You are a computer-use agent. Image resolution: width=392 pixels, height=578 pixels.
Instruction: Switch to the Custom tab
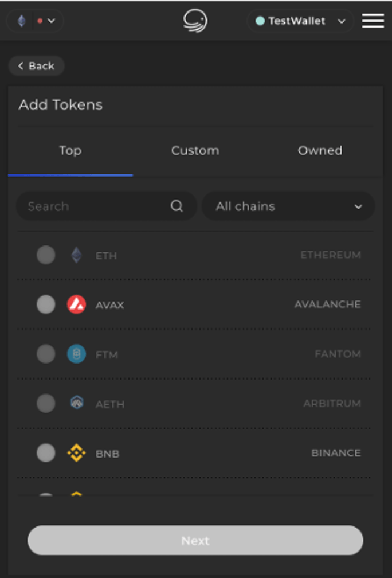195,150
